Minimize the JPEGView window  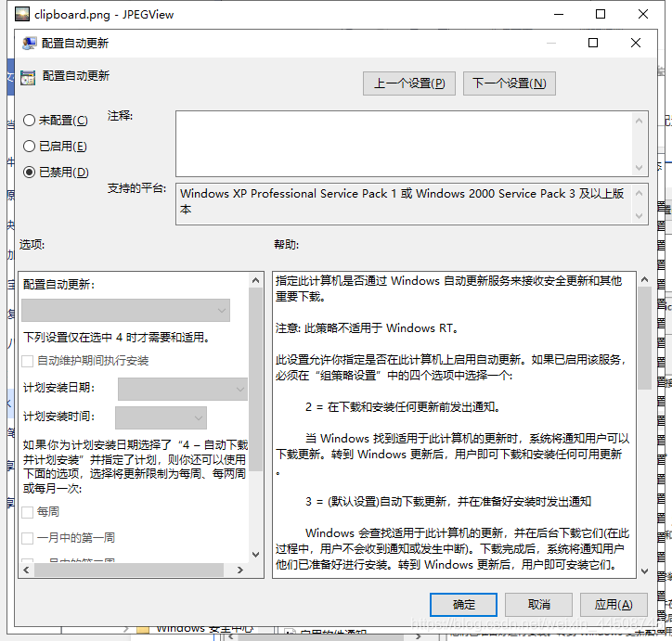(559, 15)
